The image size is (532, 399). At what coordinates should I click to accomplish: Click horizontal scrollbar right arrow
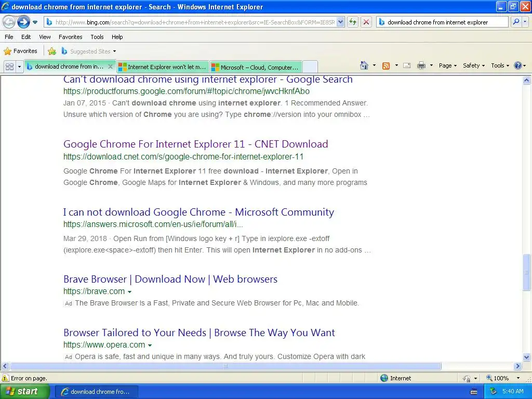point(518,366)
